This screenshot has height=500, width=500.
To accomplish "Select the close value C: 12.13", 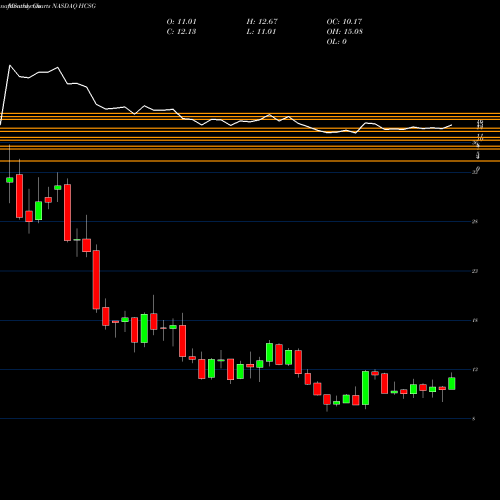I will (x=181, y=32).
